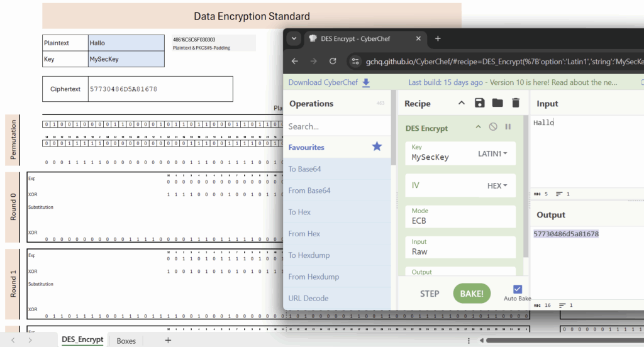Click Favourites star icon
Viewport: 644px width, 347px height.
point(377,146)
